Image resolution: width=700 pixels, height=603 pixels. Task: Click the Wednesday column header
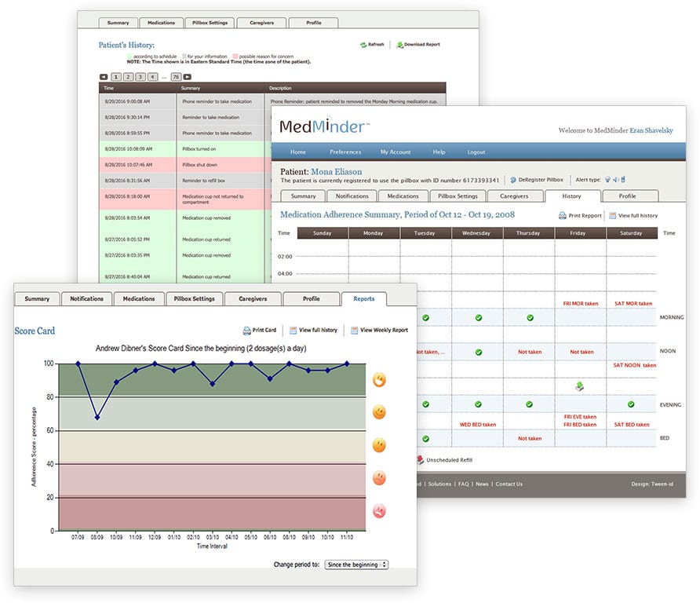[477, 233]
